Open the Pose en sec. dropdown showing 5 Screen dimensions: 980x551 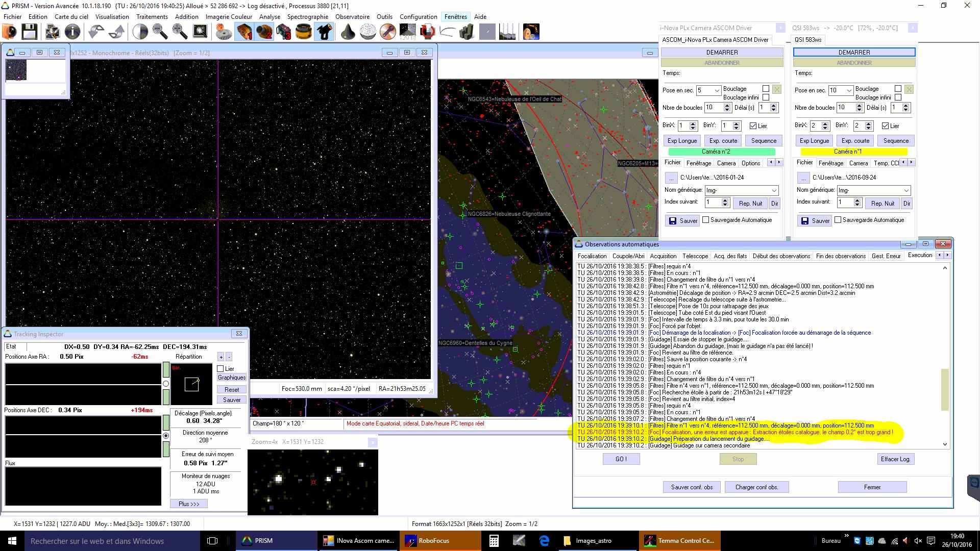[717, 90]
